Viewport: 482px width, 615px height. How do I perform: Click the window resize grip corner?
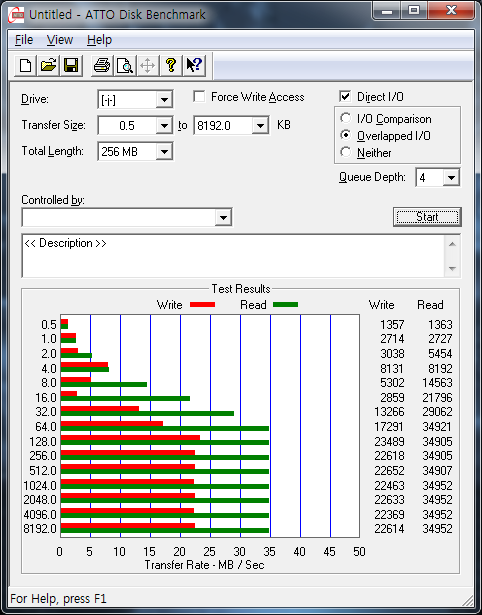click(467, 600)
